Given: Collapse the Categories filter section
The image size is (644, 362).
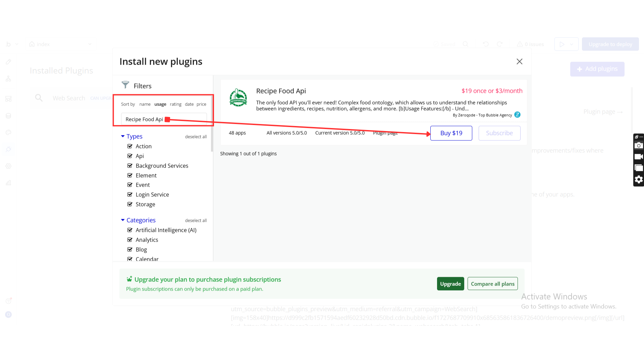Looking at the screenshot, I should [x=123, y=220].
